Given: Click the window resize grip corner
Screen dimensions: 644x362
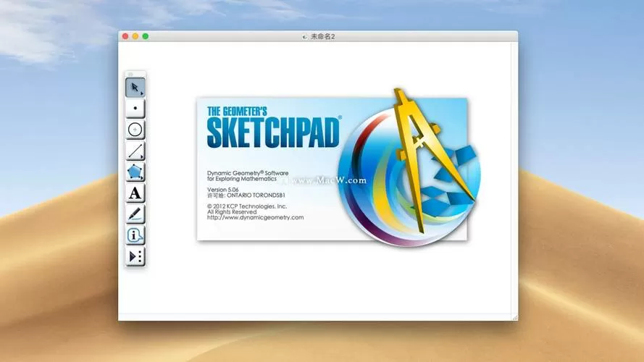Looking at the screenshot, I should click(x=514, y=317).
